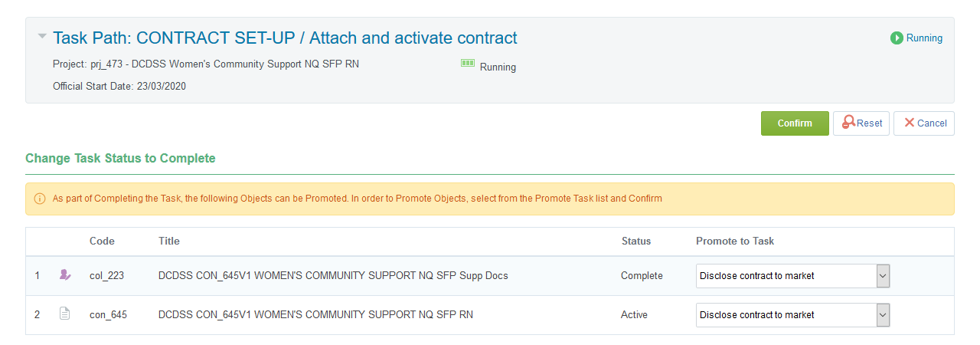This screenshot has width=980, height=345.
Task: Select the con_645 code cell
Action: coord(107,315)
